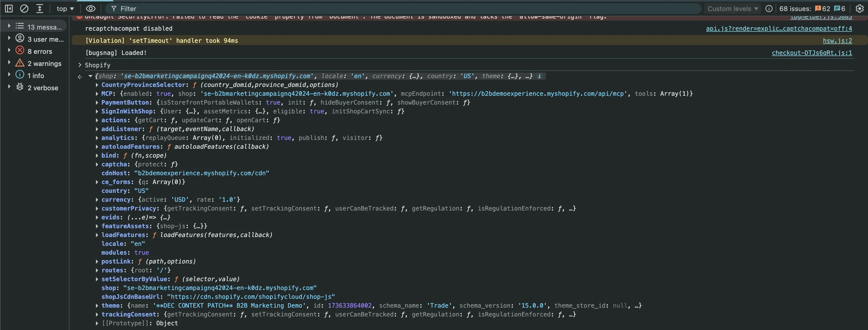Click the Violation setTimeout handler message
Viewport: 868px width, 330px height.
161,41
